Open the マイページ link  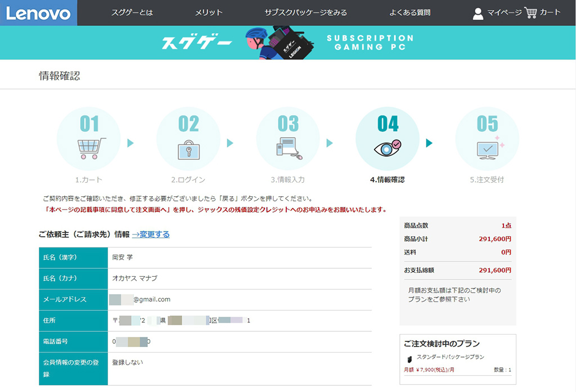click(x=504, y=12)
